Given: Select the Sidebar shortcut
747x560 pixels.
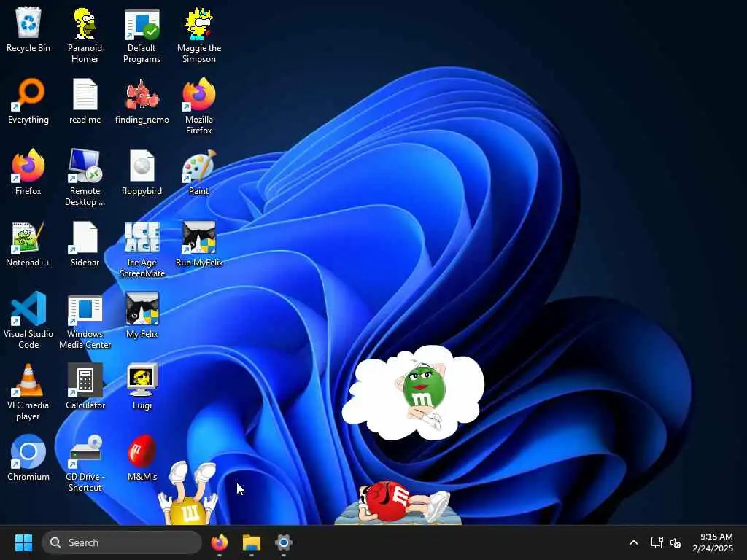Looking at the screenshot, I should click(85, 244).
